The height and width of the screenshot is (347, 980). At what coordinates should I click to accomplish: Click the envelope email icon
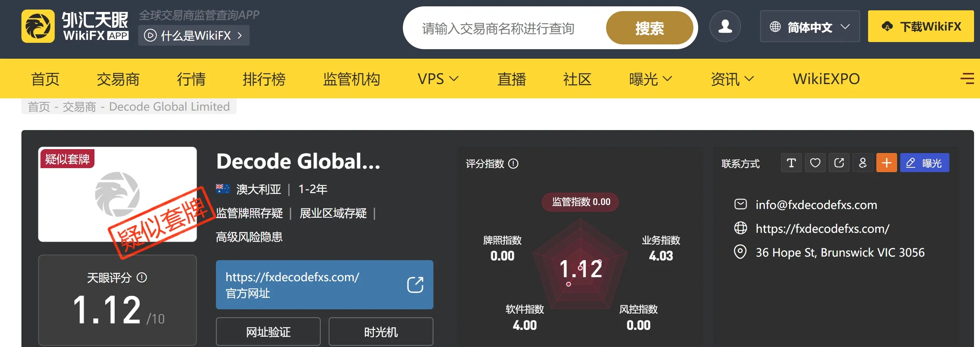click(740, 204)
